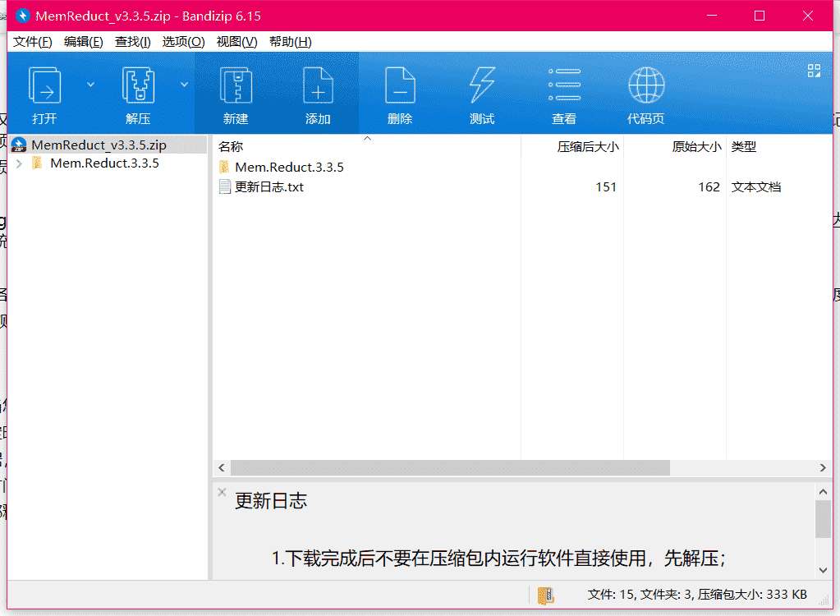Click the 测试 (Test archive) lightning icon

(482, 85)
